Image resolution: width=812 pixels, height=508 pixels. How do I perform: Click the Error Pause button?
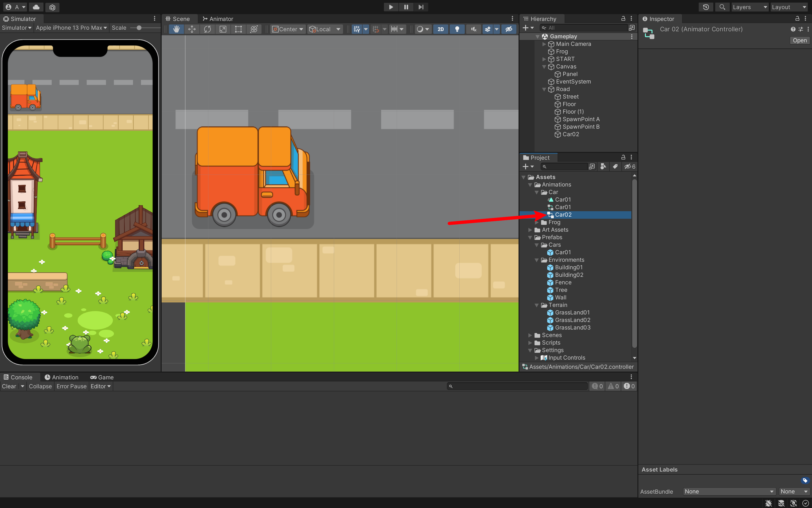tap(71, 386)
